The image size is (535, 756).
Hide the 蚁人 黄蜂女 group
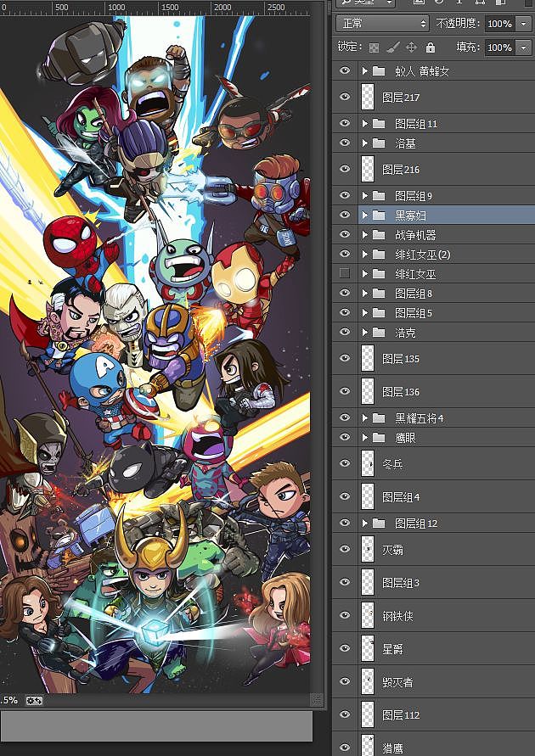pos(345,71)
